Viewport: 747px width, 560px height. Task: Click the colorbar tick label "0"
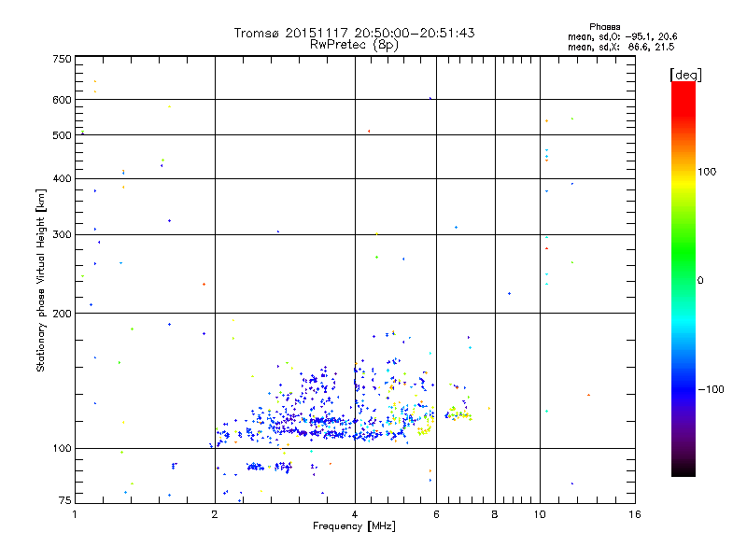tap(700, 281)
